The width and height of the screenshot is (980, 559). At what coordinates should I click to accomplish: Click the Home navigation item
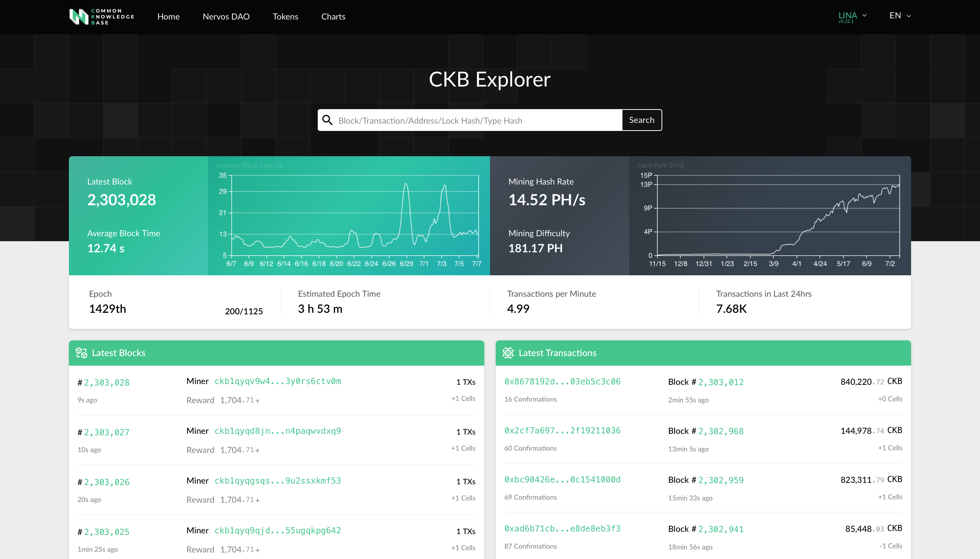pos(168,16)
